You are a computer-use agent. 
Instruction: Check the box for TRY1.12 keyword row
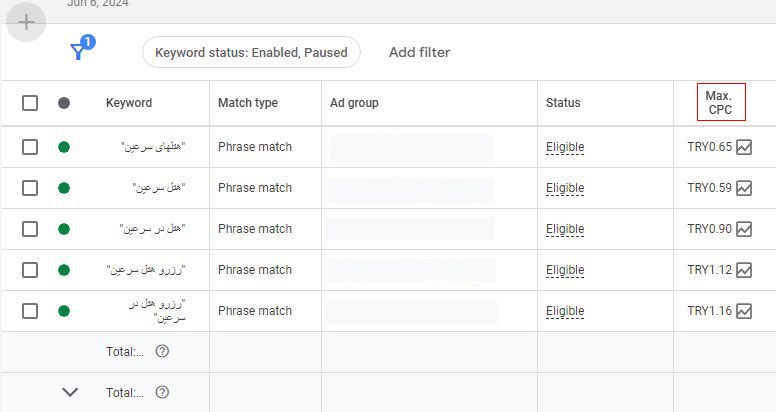[30, 270]
